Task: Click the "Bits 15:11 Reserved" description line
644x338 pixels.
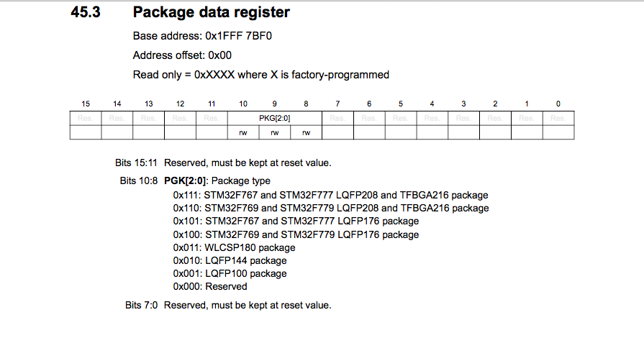Action: [223, 163]
